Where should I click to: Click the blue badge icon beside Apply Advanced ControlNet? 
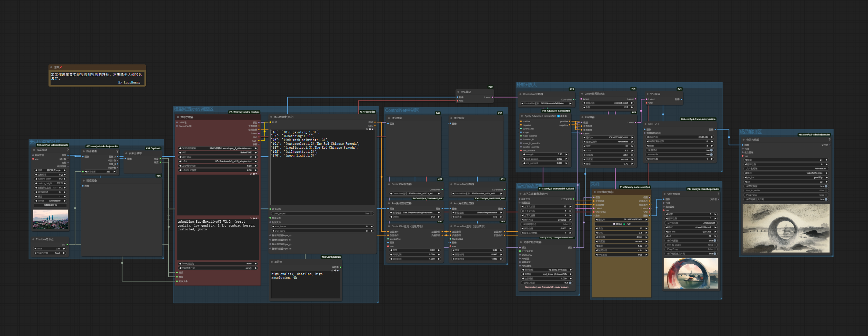point(558,116)
